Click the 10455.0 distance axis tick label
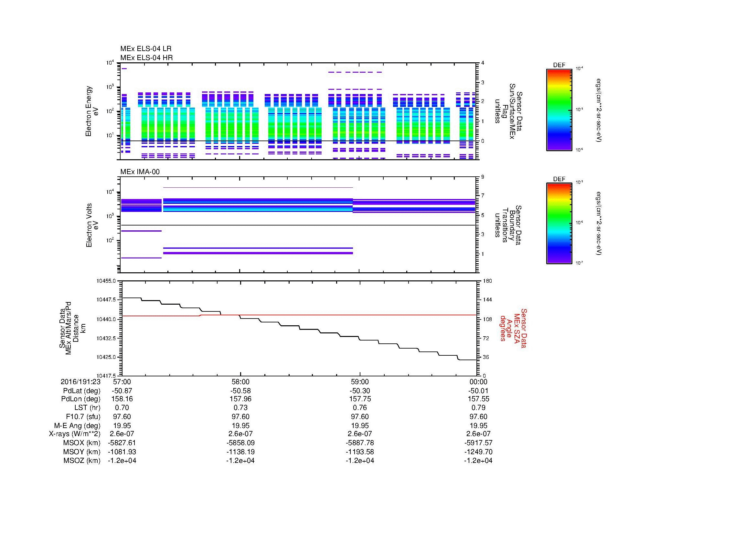The width and height of the screenshot is (756, 534). point(106,281)
